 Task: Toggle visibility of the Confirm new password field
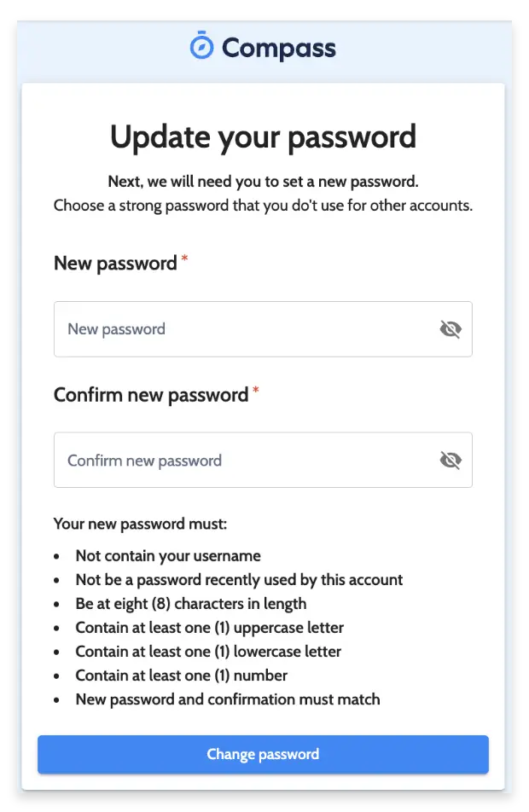[450, 461]
